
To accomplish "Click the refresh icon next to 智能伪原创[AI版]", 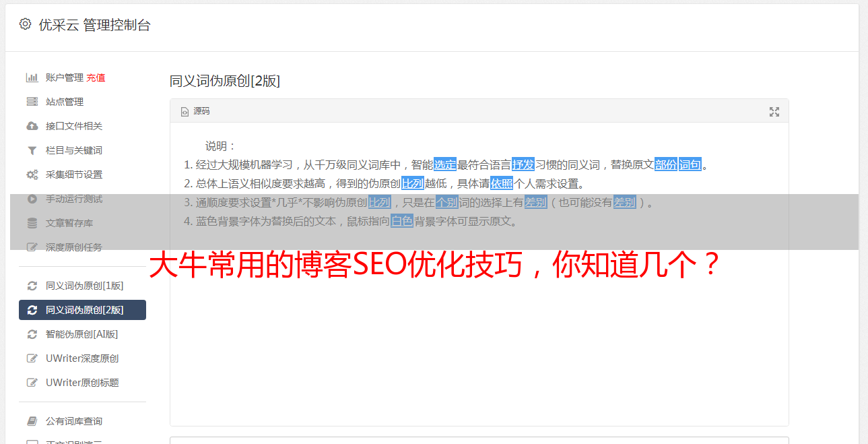I will 32,334.
